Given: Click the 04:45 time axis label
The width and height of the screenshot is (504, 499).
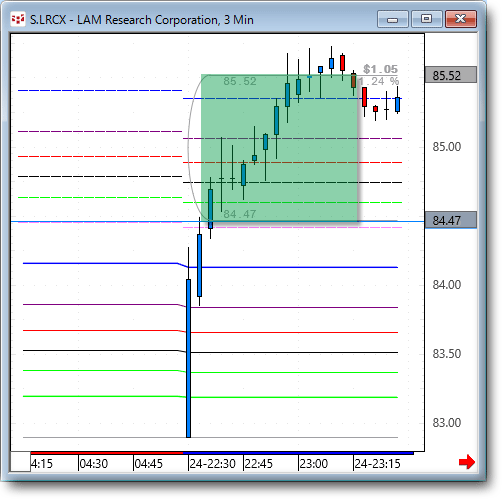Looking at the screenshot, I should [x=149, y=464].
